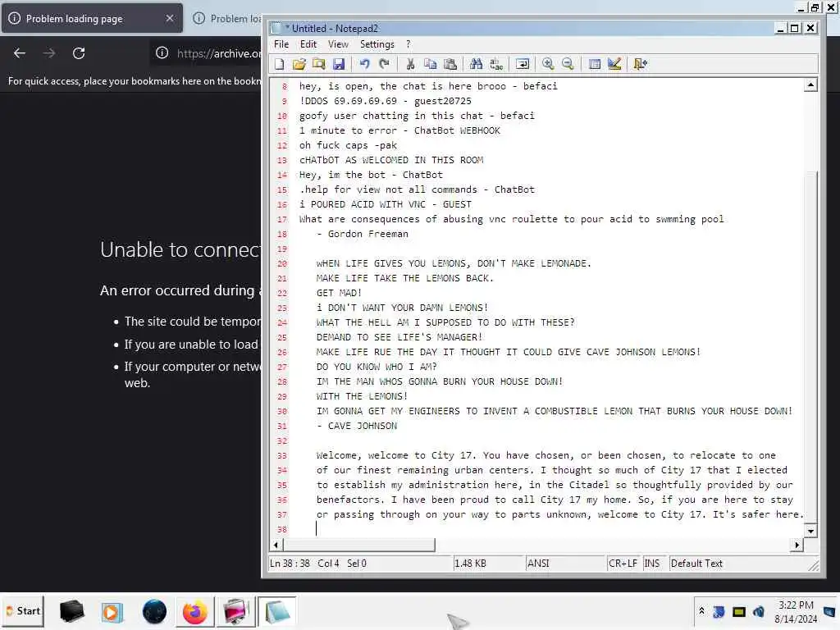Click line number 20 in the margin
This screenshot has height=630, width=840.
point(282,263)
